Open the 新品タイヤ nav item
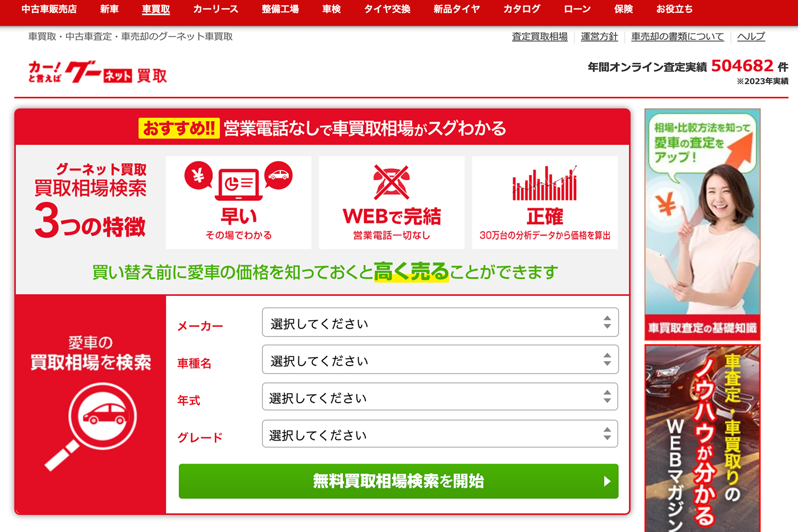798x532 pixels. 457,9
